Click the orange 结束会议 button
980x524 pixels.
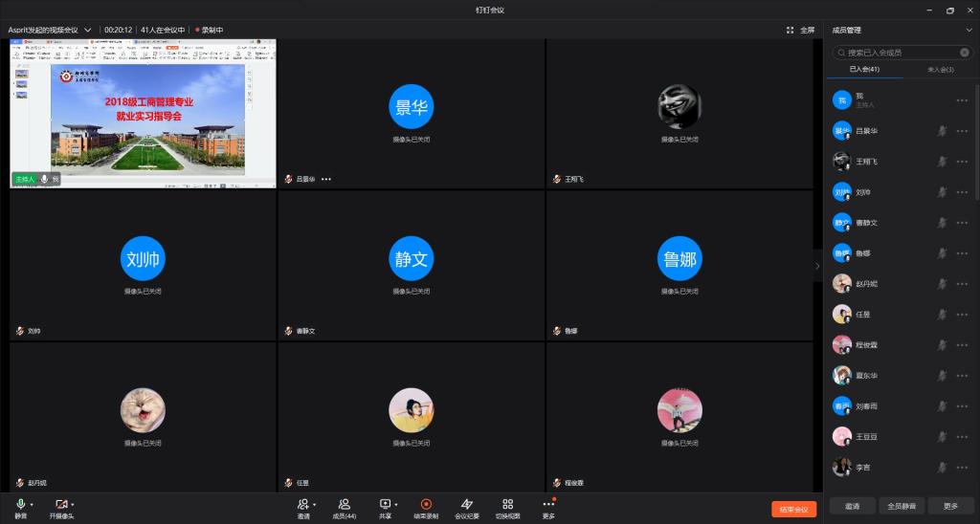tap(793, 509)
